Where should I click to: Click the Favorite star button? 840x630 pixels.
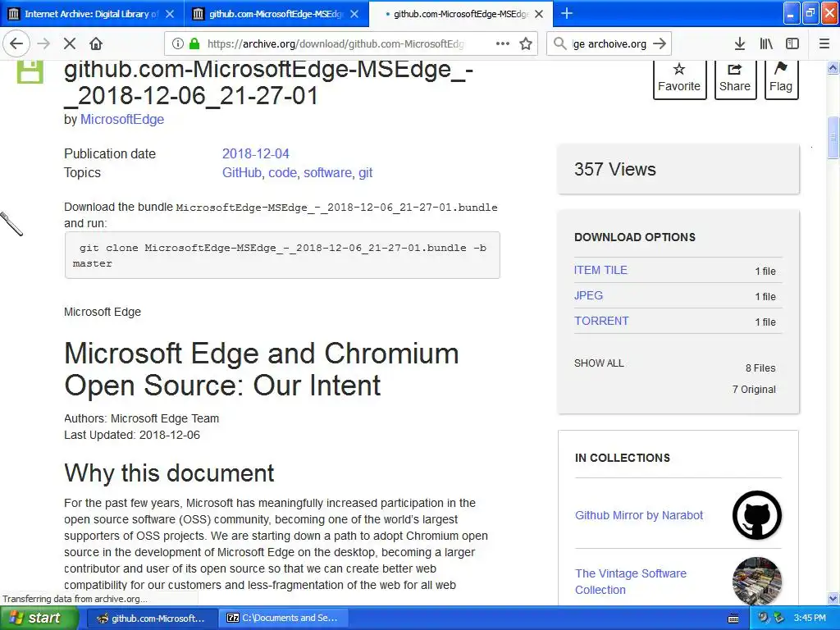(x=678, y=80)
